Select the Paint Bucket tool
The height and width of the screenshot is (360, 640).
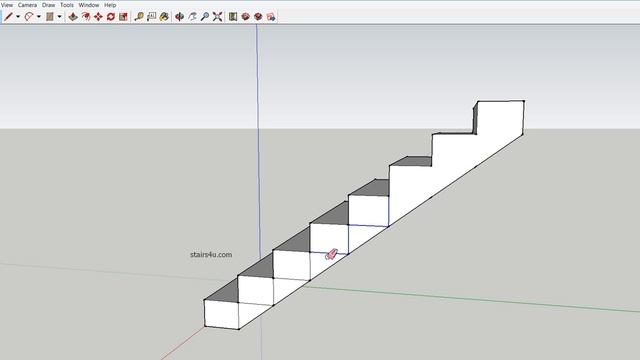pos(164,17)
